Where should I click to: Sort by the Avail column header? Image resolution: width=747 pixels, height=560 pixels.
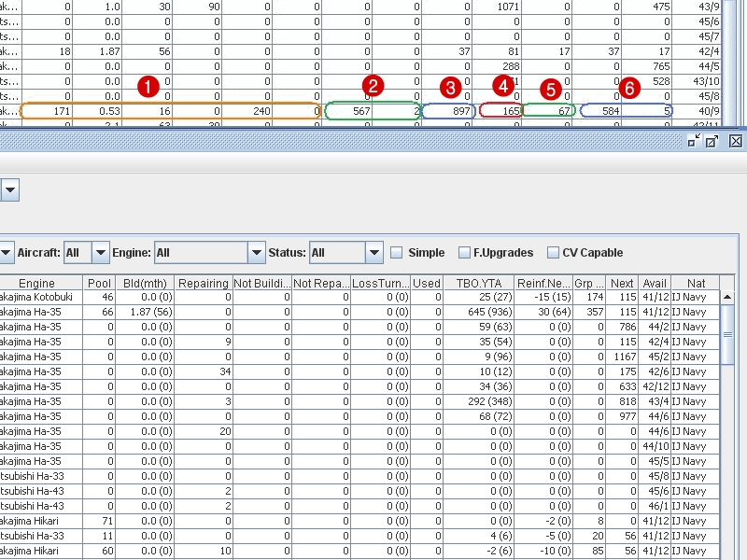(x=655, y=284)
